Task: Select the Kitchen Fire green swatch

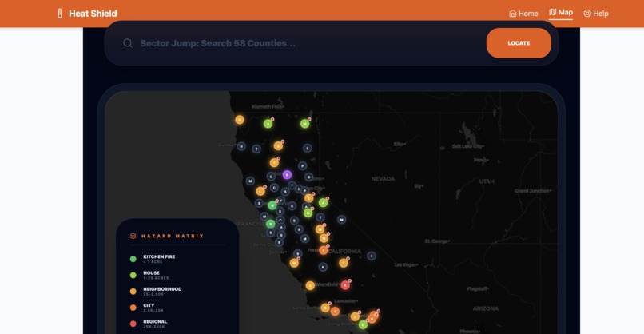Action: pos(133,259)
